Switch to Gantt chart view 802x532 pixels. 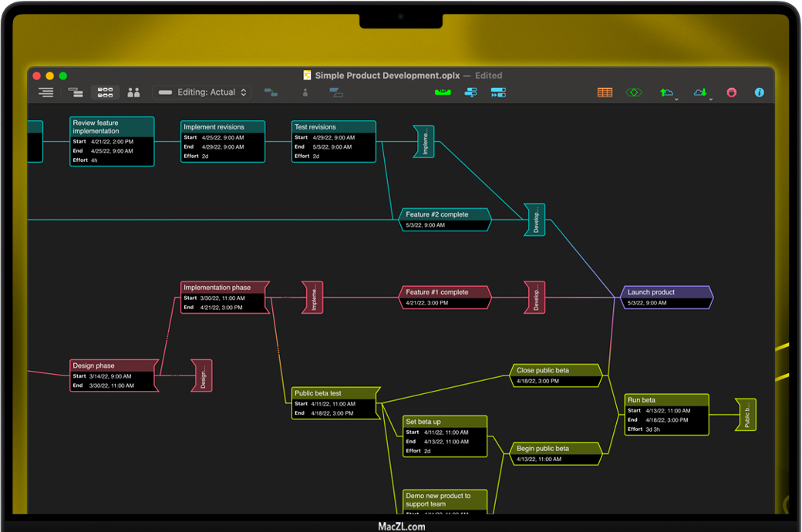[x=76, y=93]
